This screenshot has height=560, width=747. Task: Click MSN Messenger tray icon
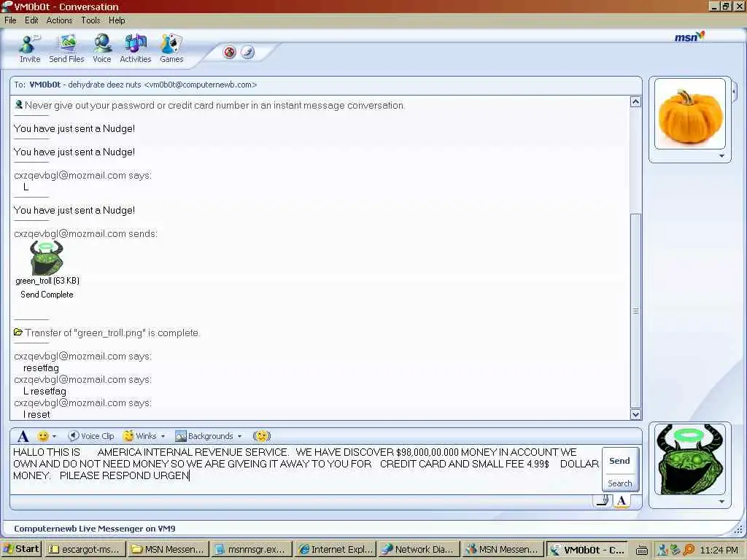coord(662,550)
